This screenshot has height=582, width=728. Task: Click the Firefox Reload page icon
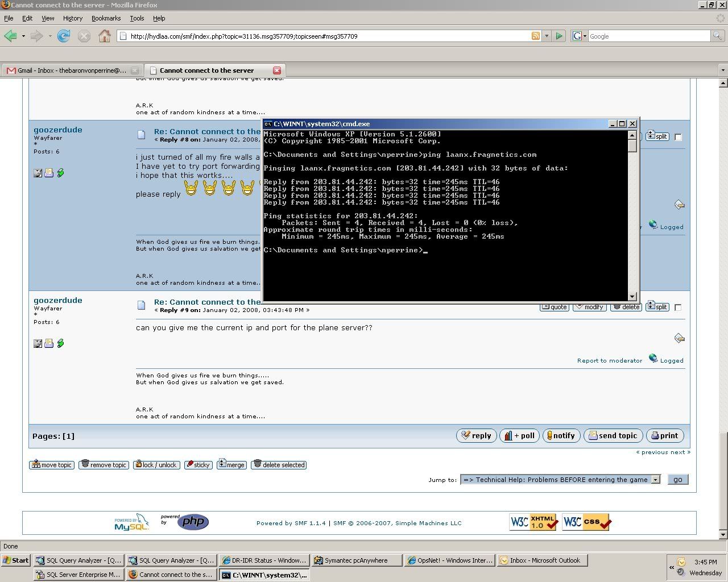coord(64,36)
